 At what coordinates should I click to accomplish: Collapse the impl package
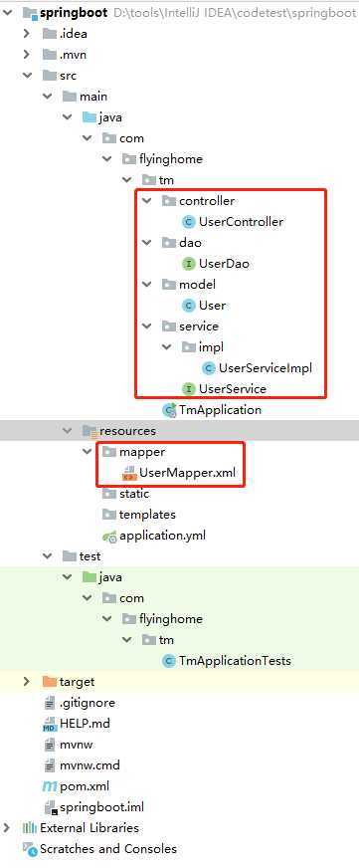(x=166, y=347)
